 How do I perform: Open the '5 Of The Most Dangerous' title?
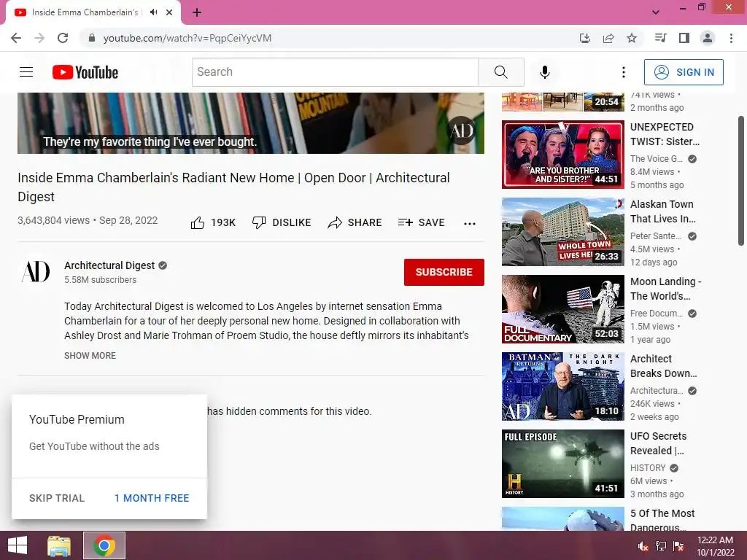662,520
